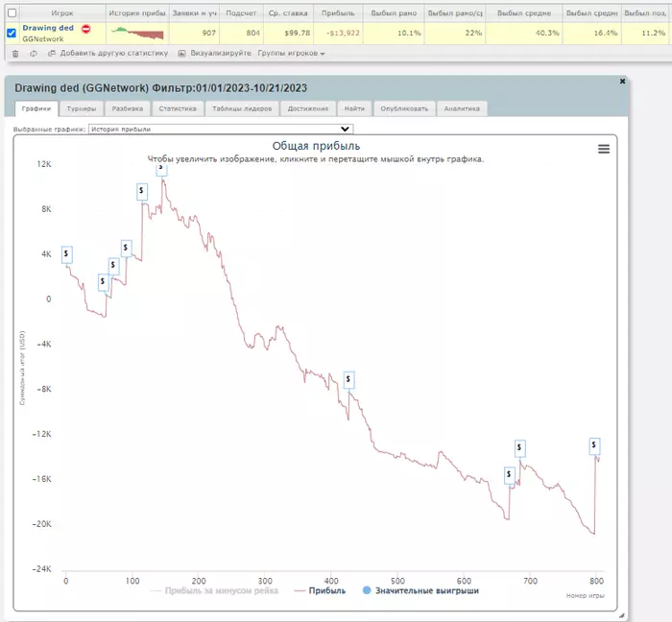Switch to the Разбивка tab

[128, 108]
